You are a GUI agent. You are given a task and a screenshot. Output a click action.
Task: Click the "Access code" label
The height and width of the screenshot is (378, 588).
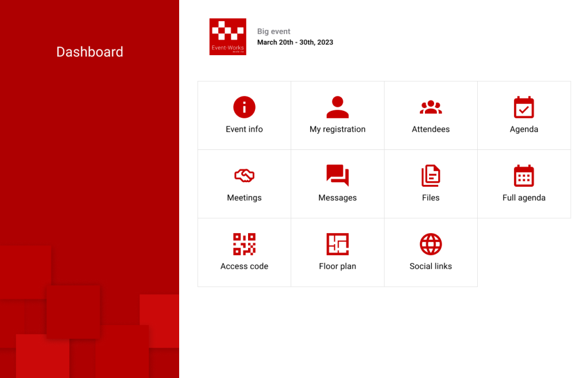[x=244, y=266]
